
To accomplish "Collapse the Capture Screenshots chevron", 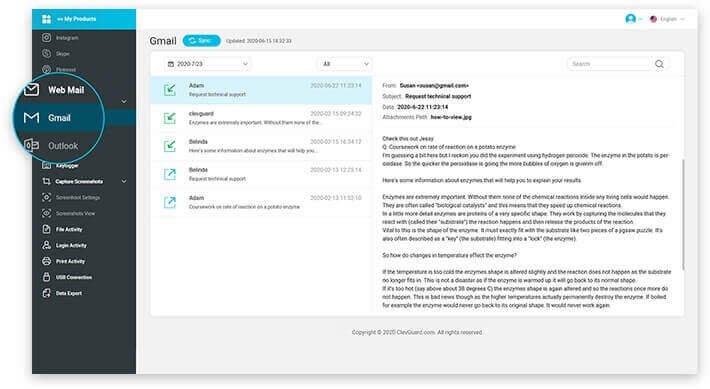I will pos(124,181).
